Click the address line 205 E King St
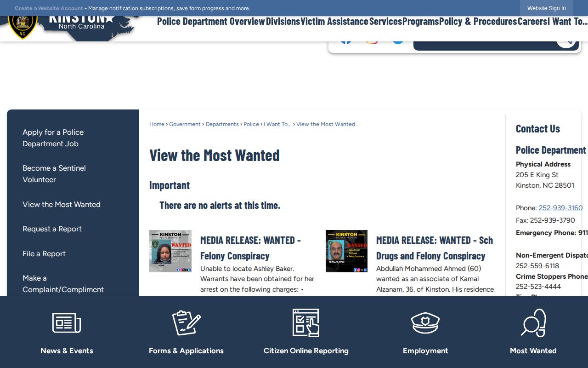 tap(537, 175)
